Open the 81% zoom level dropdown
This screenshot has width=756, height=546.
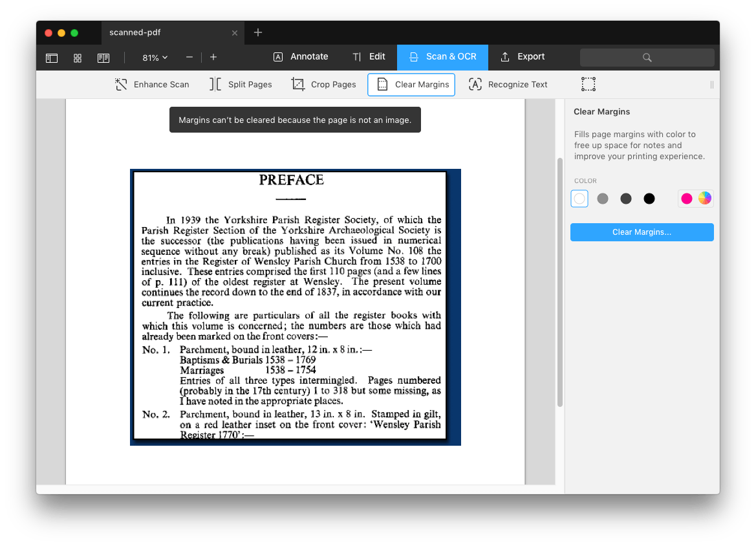pos(155,58)
